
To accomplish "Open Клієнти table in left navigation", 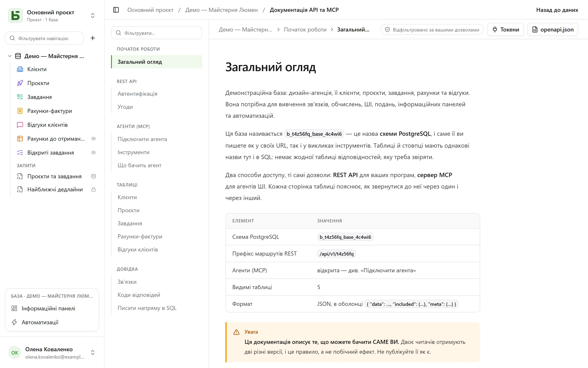I will point(37,69).
